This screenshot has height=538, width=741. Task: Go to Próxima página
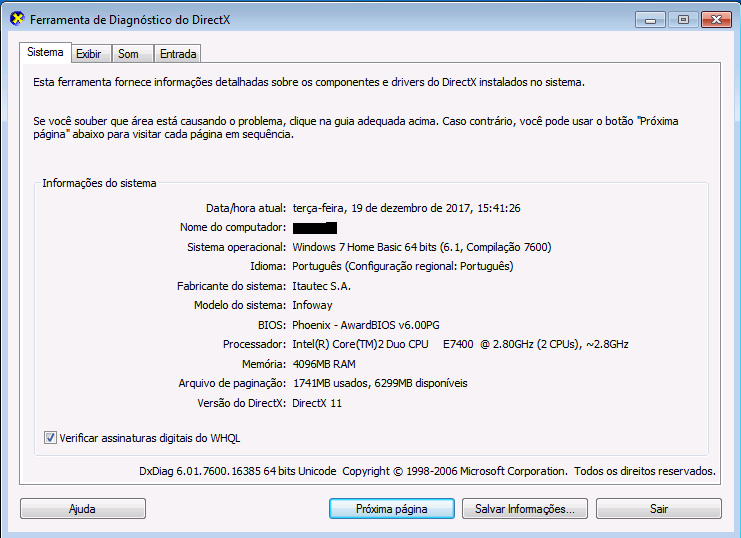392,509
